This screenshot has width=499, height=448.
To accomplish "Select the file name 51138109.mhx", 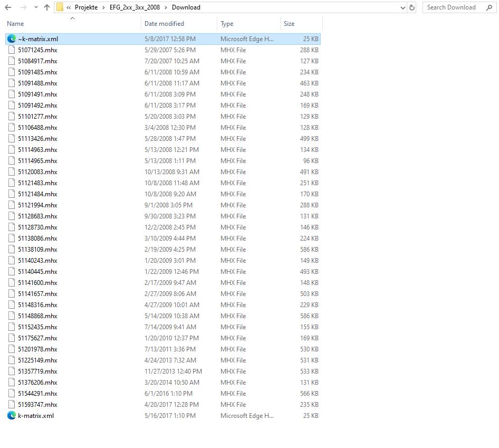I will pyautogui.click(x=37, y=249).
